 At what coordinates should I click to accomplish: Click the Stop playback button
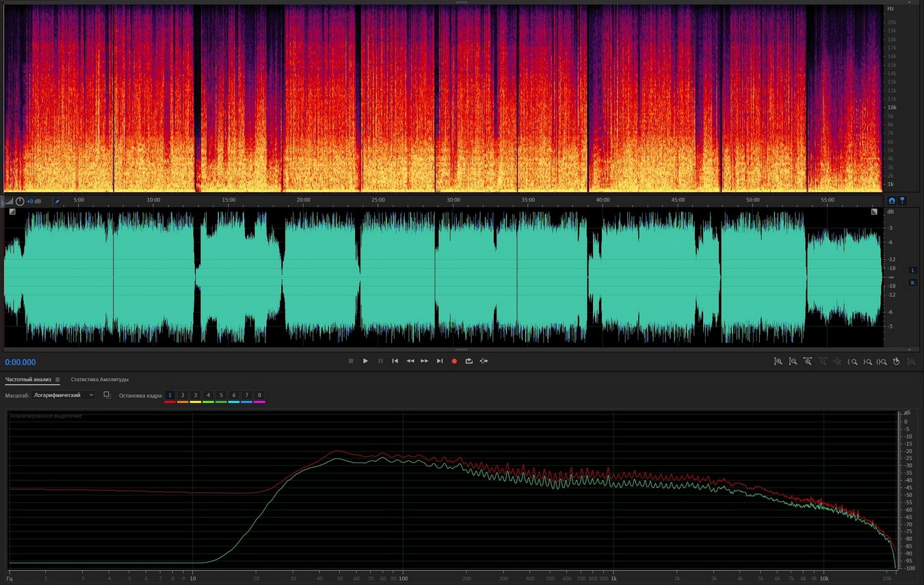(351, 361)
